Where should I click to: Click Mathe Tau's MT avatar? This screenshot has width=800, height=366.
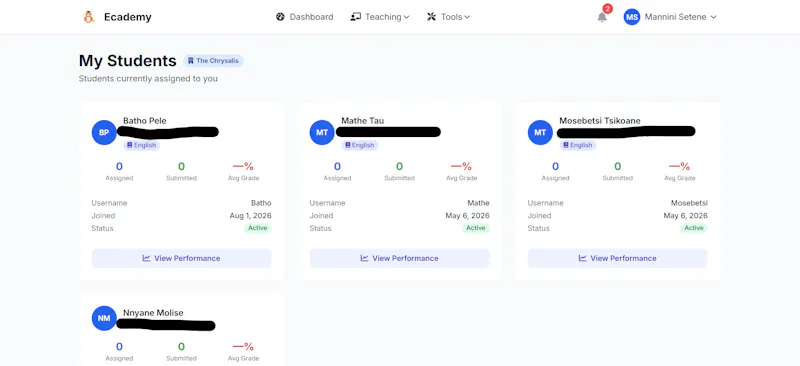[322, 132]
